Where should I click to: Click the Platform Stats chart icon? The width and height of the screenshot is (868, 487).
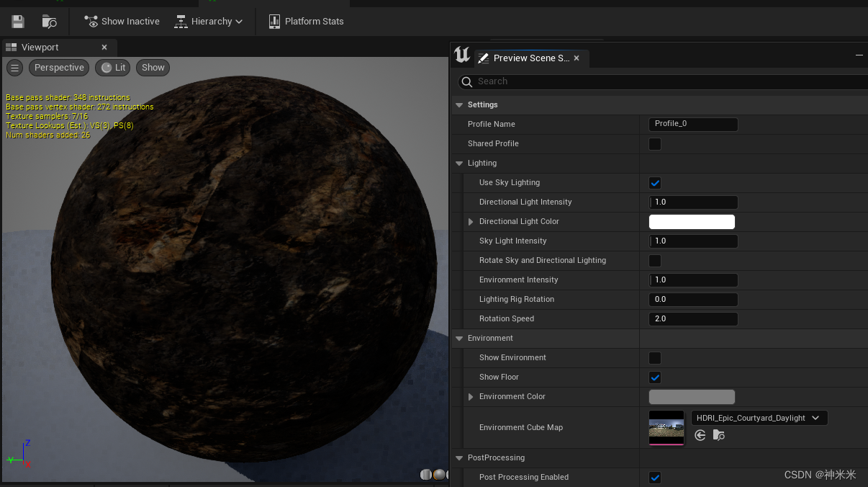click(x=274, y=22)
